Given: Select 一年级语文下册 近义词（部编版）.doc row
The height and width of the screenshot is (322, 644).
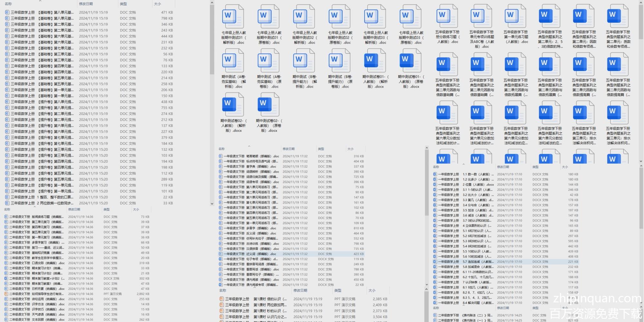Looking at the screenshot, I should (248, 254).
